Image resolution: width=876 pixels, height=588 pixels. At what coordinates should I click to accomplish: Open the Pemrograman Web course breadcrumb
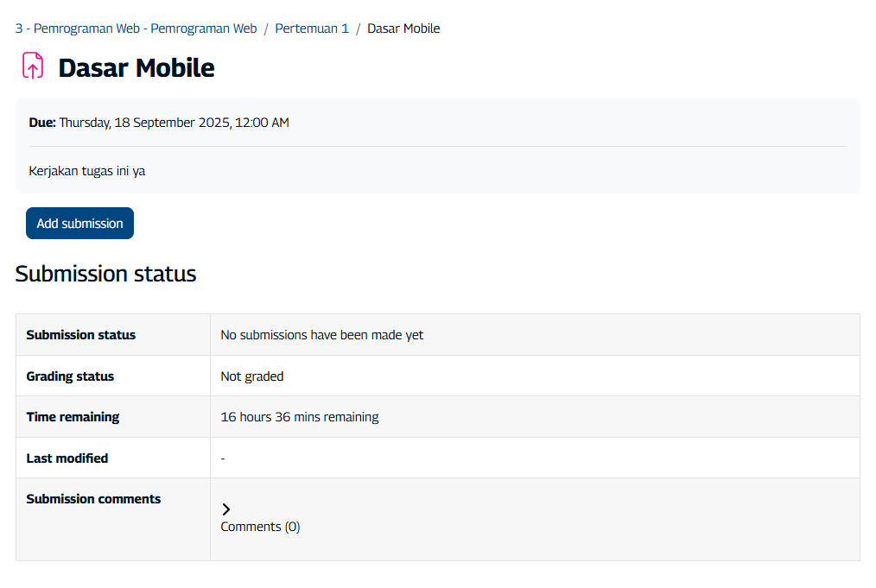click(x=136, y=28)
